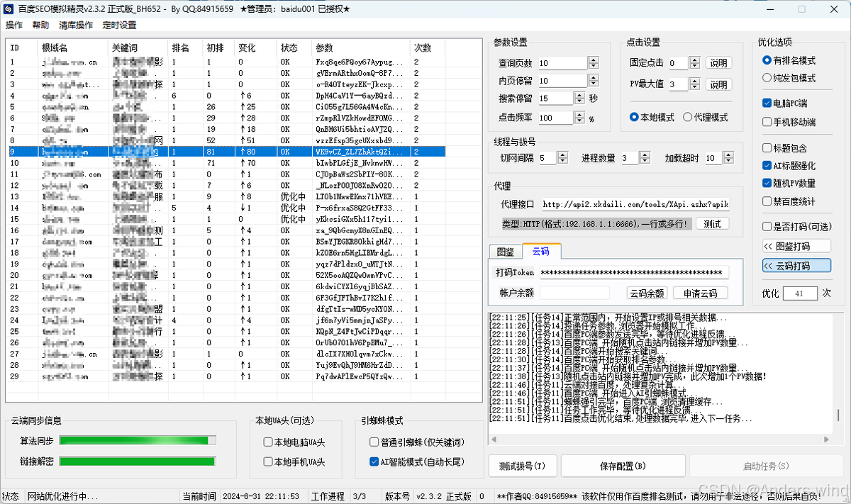Open the 定时设置 menu
This screenshot has width=851, height=504.
(119, 26)
